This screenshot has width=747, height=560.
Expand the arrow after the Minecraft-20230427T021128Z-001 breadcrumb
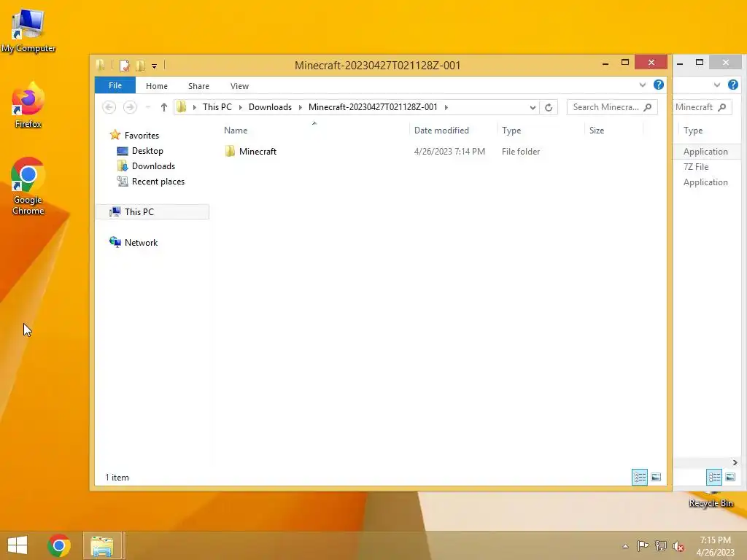[x=446, y=107]
